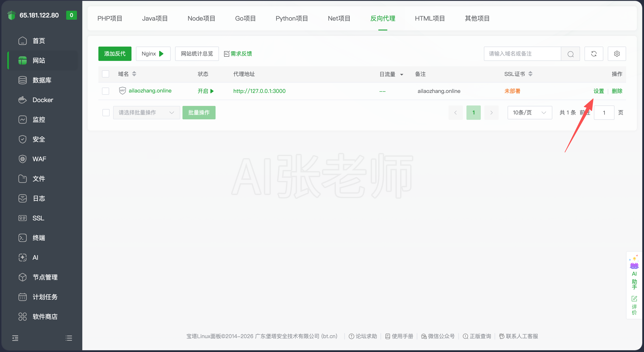Image resolution: width=644 pixels, height=352 pixels.
Task: Click the app grid icon beside 软件商店
Action: click(x=23, y=316)
